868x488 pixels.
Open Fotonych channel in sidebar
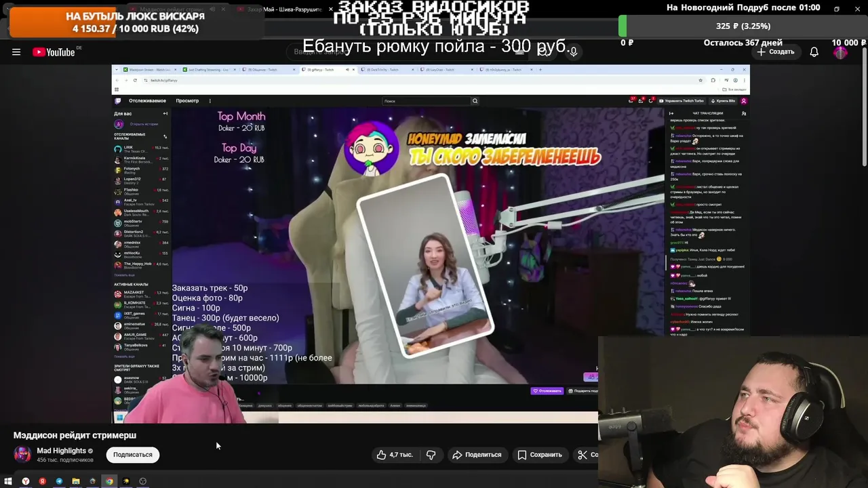141,170
